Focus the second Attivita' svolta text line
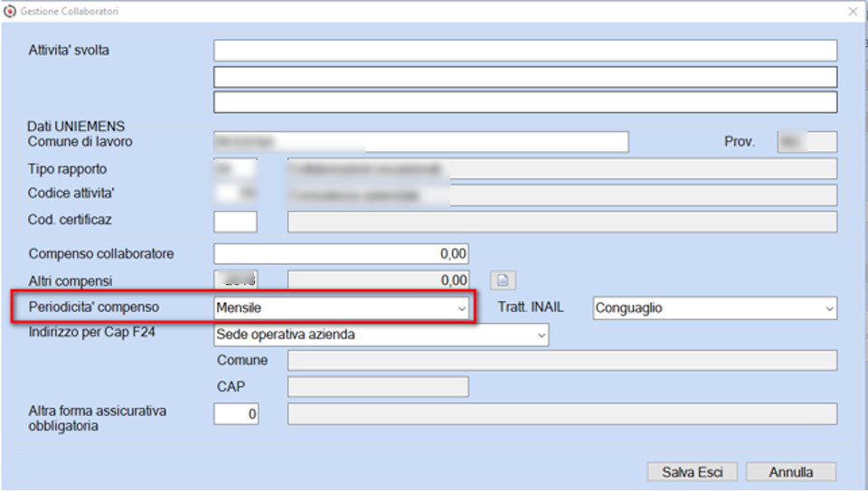 click(x=524, y=77)
